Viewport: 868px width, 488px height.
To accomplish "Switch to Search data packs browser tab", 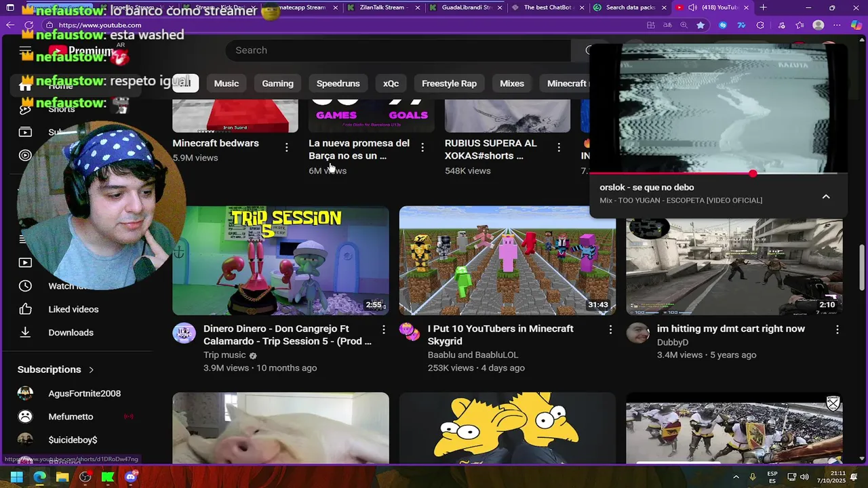I will [629, 7].
